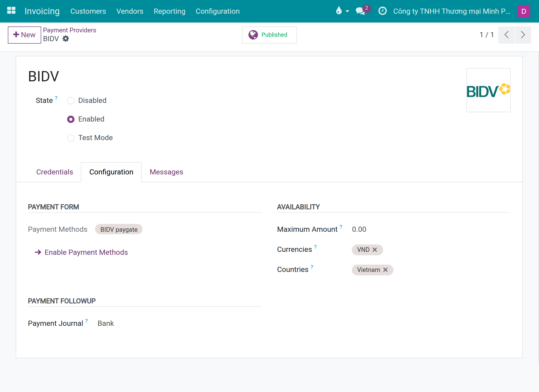This screenshot has width=539, height=392.
Task: Open Enable Payment Methods link
Action: click(81, 252)
